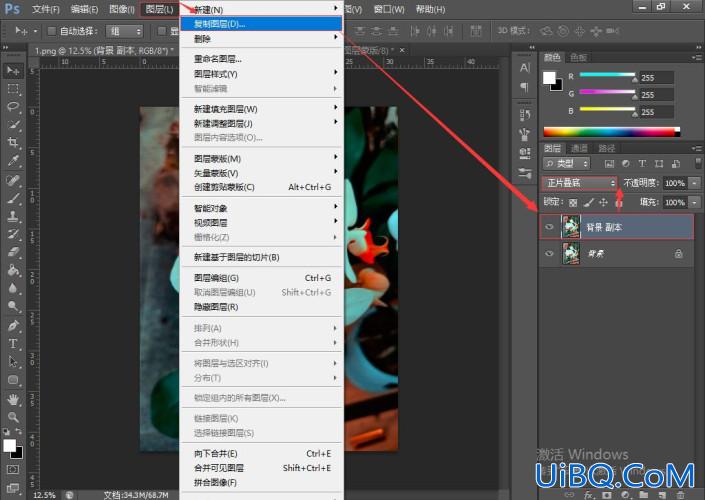Click the lock icon on 背景 layer
Viewport: 705px width, 500px height.
coord(678,254)
